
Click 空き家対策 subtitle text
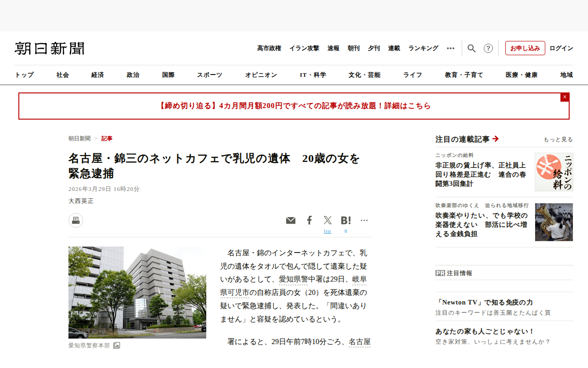(493, 342)
